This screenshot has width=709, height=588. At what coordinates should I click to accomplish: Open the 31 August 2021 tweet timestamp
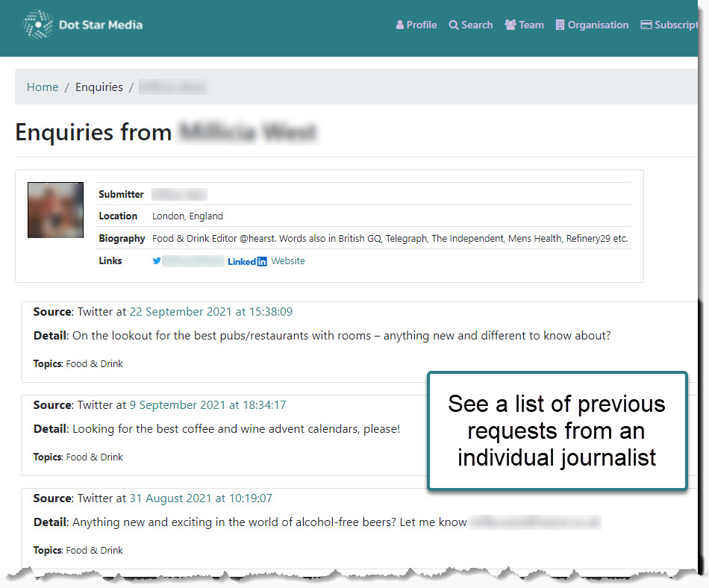[x=202, y=498]
